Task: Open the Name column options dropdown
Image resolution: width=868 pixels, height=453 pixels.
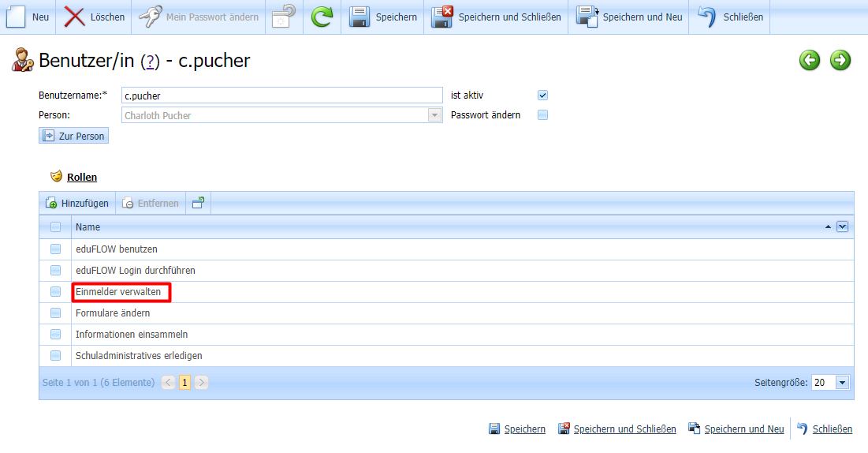Action: pos(842,227)
